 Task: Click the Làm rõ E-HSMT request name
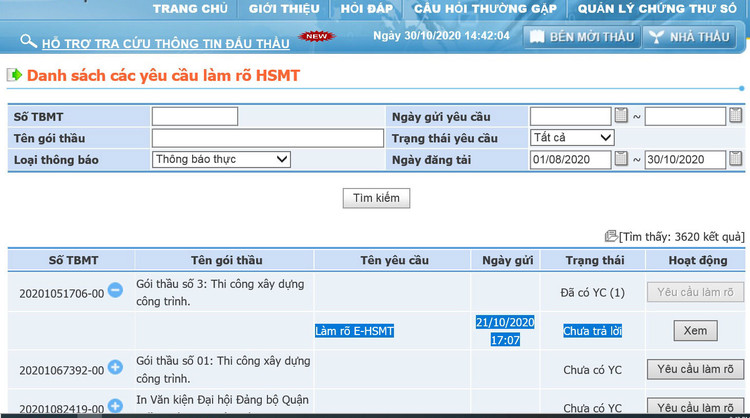(x=354, y=331)
